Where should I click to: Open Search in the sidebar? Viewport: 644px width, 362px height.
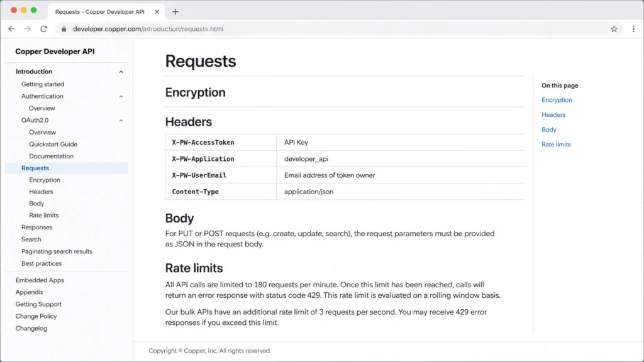pos(31,239)
